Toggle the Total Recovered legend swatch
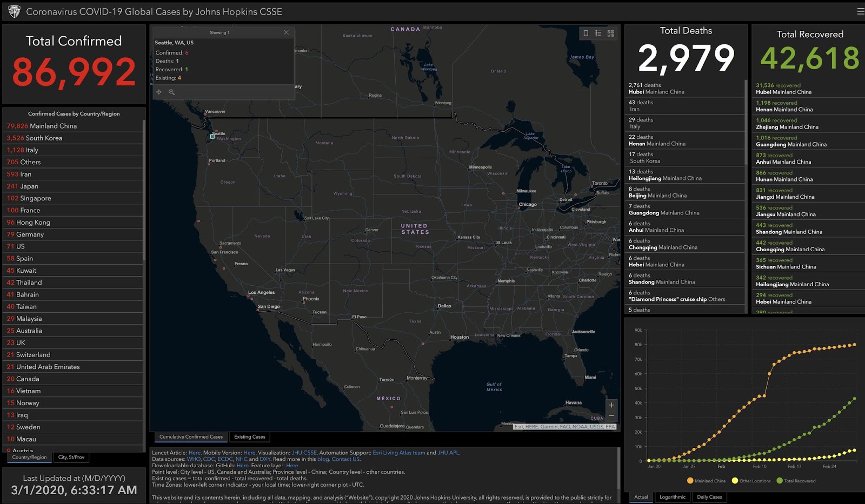This screenshot has height=504, width=865. coord(780,481)
